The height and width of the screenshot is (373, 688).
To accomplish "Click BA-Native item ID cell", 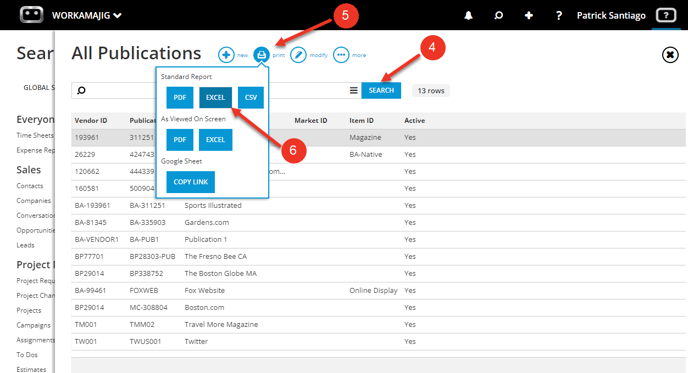I will pos(366,154).
